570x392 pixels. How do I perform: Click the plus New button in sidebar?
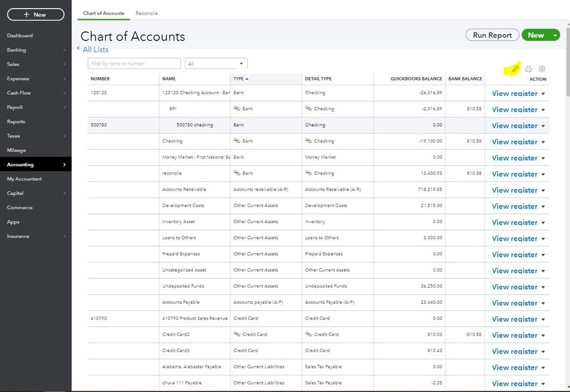coord(35,14)
